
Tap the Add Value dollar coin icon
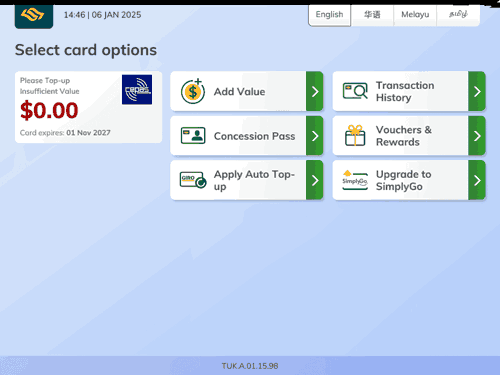[x=193, y=91]
